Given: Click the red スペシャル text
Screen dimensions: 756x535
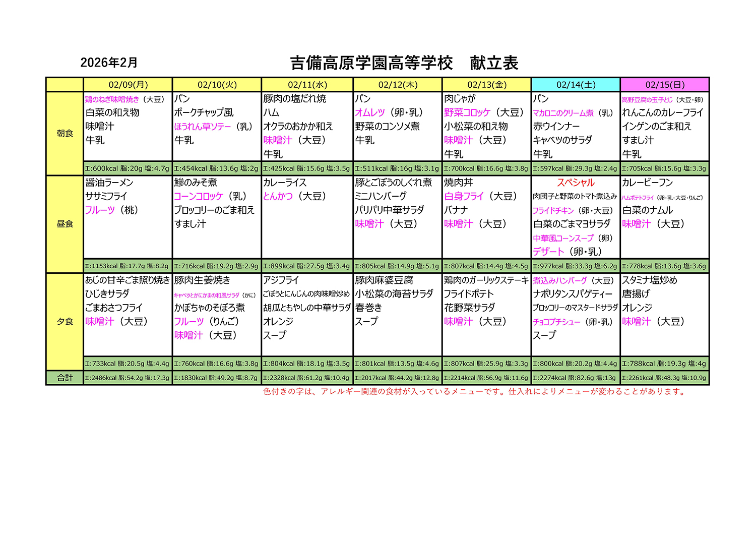Looking at the screenshot, I should pos(576,183).
